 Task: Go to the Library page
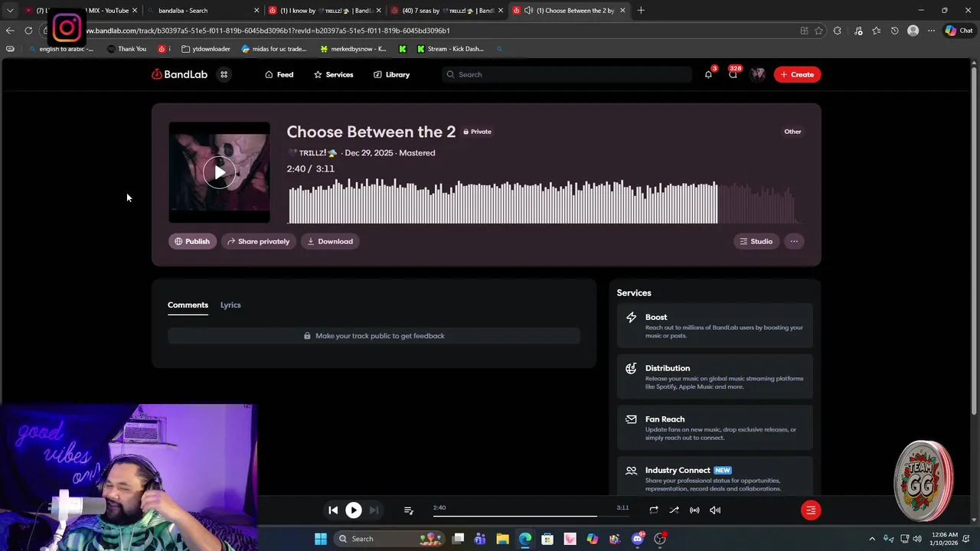(x=391, y=74)
